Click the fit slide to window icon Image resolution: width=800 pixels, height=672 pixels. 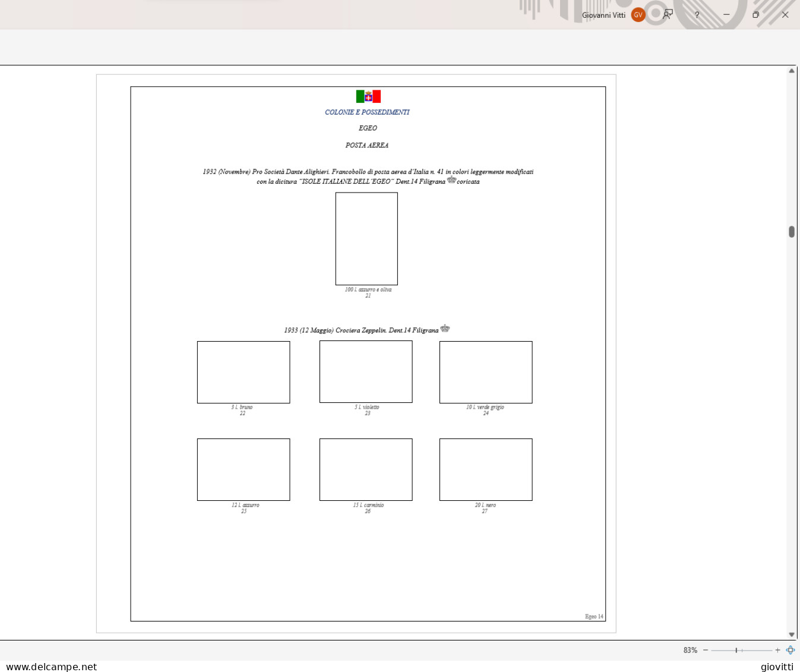pos(790,650)
